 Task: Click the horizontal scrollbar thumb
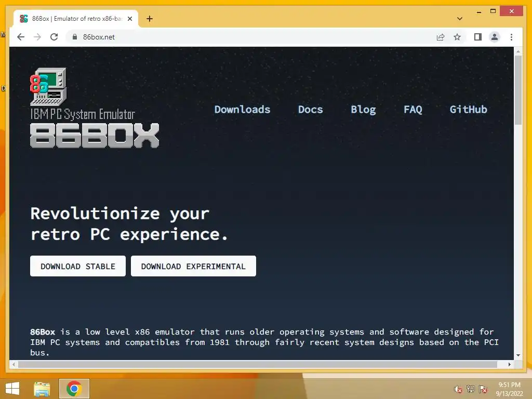(258, 364)
